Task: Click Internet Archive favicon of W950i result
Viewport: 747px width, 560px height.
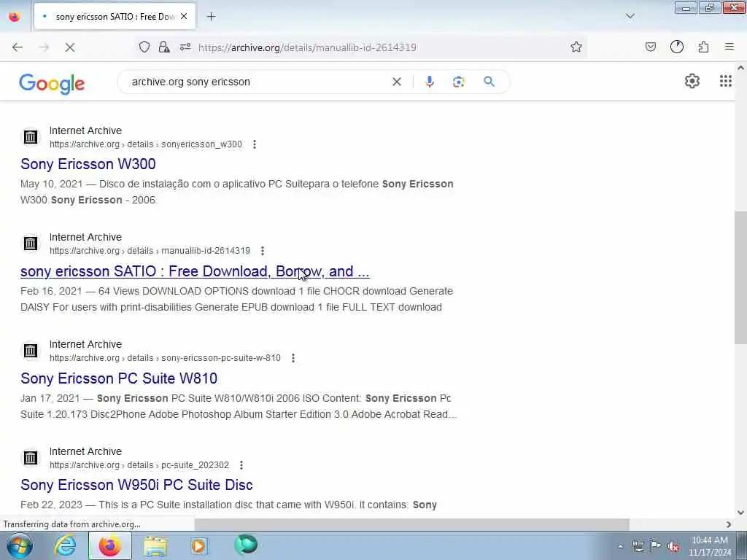Action: point(31,458)
